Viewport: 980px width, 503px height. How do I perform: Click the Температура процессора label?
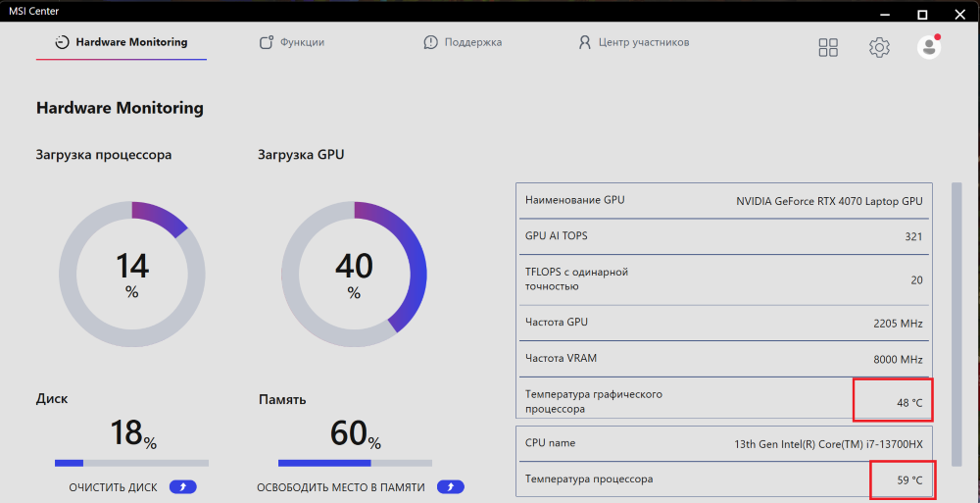coord(589,479)
